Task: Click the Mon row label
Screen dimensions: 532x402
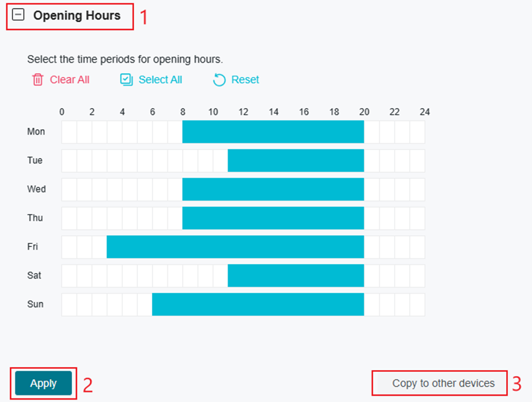Action: (x=36, y=132)
